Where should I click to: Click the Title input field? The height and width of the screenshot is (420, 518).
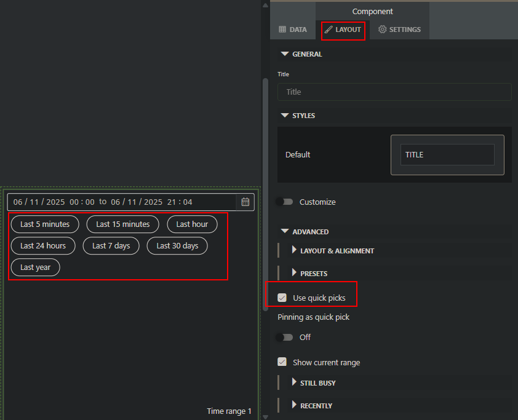[x=394, y=92]
